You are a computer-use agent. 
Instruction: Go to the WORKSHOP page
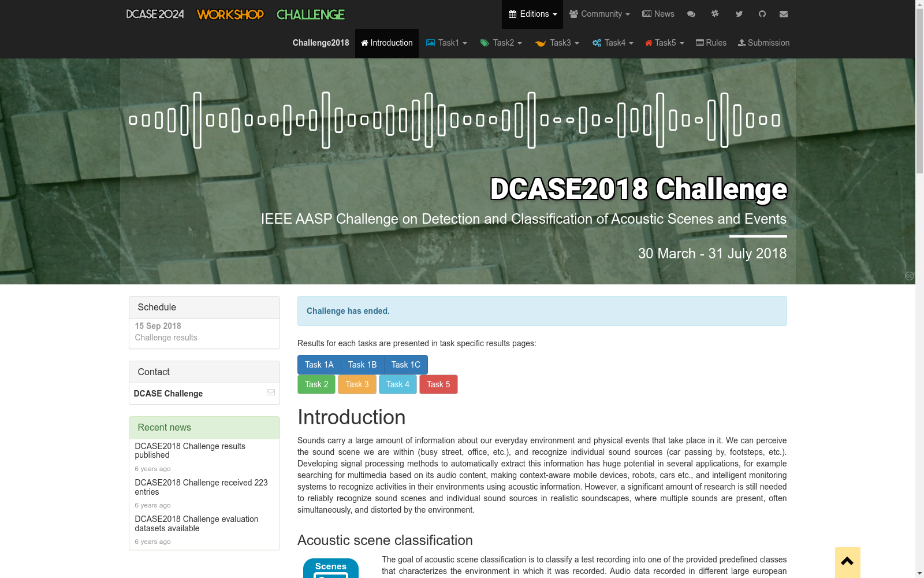pyautogui.click(x=230, y=14)
